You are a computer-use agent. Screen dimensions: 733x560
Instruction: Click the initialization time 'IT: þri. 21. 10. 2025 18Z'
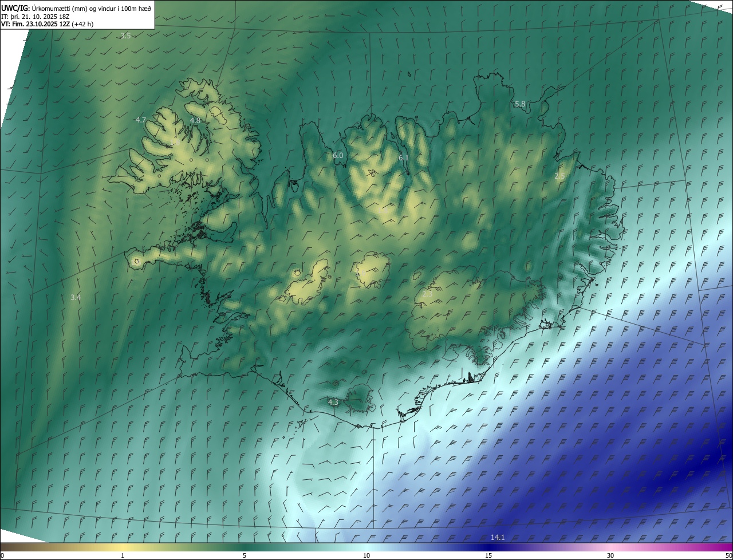36,16
